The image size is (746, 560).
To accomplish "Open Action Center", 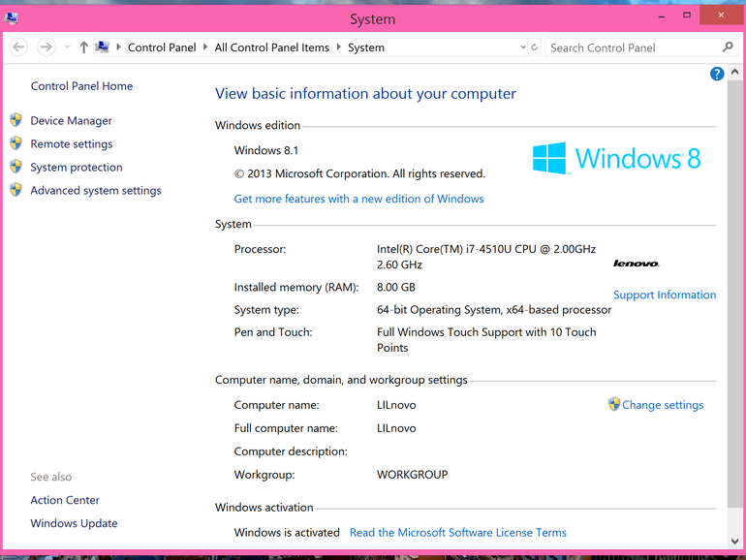I will pos(65,500).
